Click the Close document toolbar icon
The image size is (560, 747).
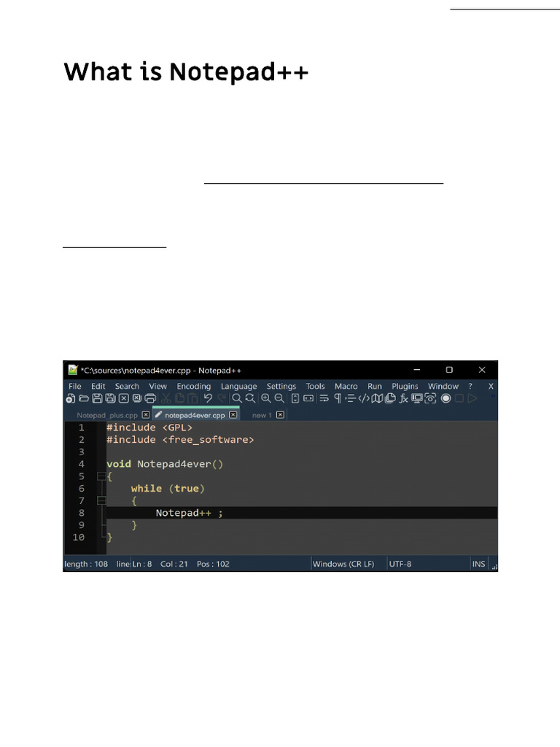click(x=124, y=398)
